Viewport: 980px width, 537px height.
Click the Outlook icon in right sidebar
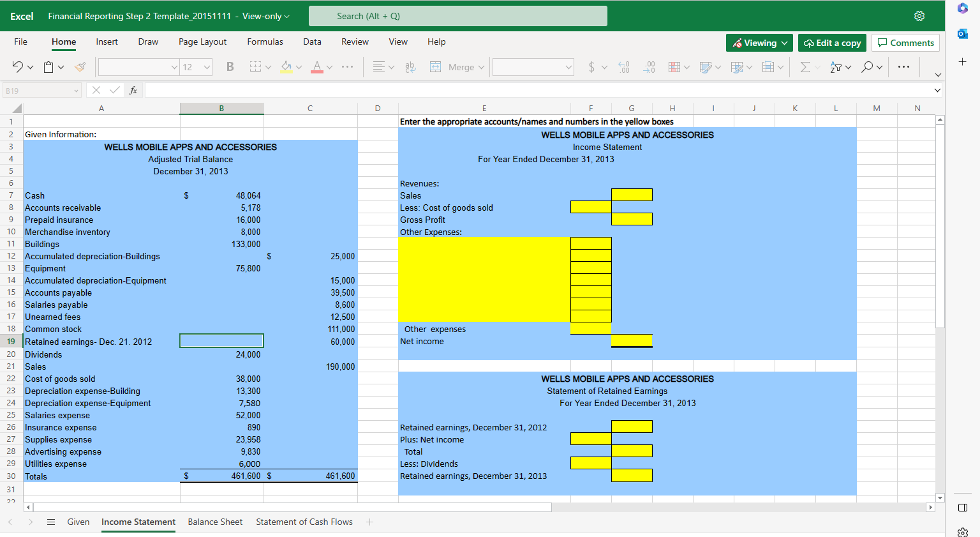point(963,34)
